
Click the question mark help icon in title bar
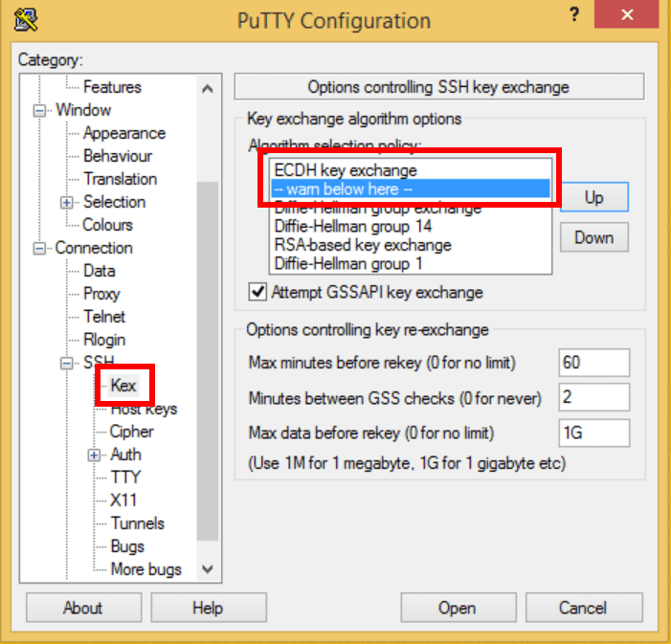click(x=574, y=15)
